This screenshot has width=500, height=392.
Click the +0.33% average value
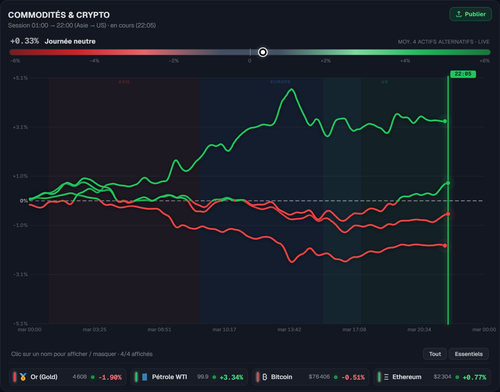pyautogui.click(x=24, y=41)
